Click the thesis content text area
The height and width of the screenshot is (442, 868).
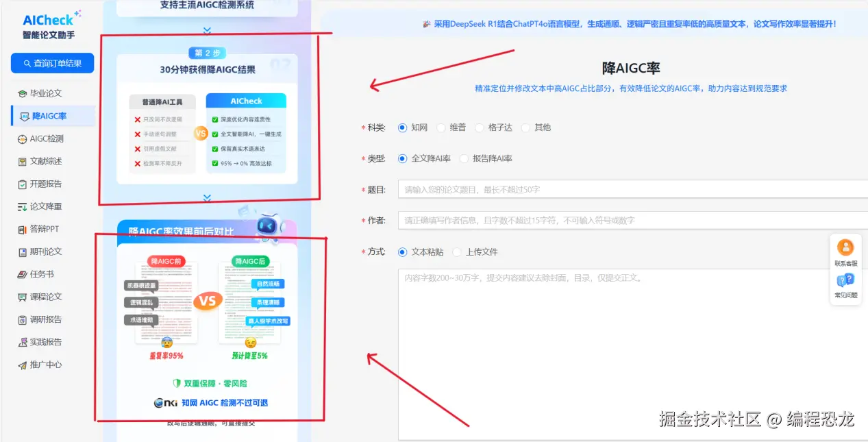(x=632, y=354)
